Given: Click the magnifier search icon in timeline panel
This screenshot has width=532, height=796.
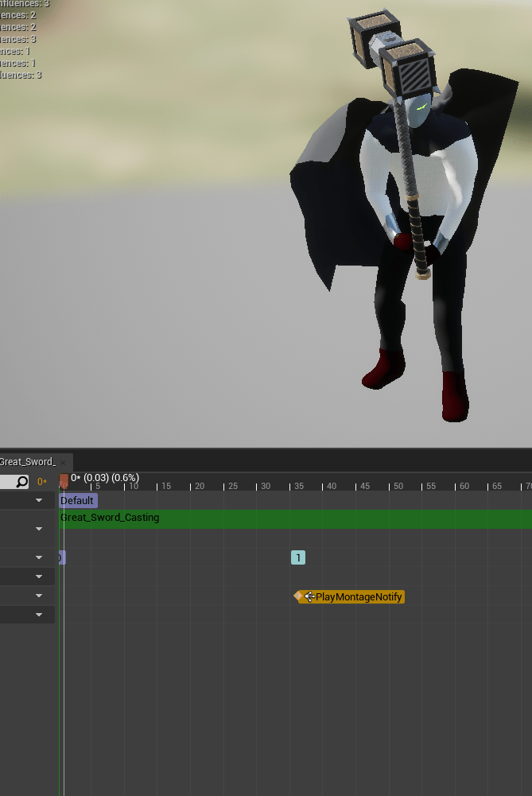Looking at the screenshot, I should pyautogui.click(x=22, y=482).
